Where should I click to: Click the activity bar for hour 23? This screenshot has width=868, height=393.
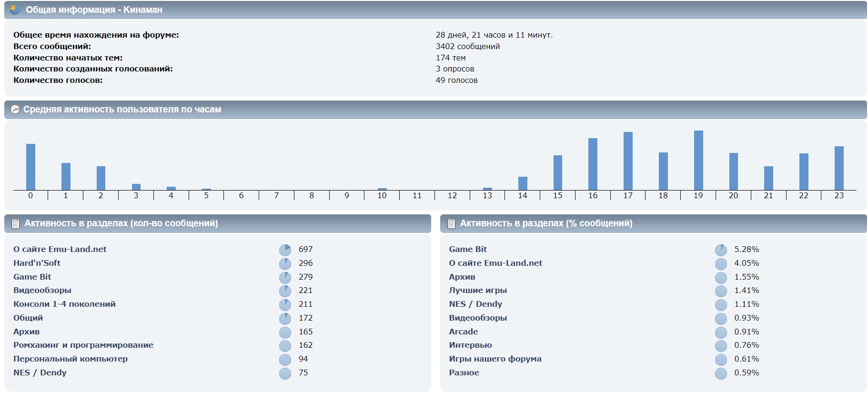[x=839, y=168]
